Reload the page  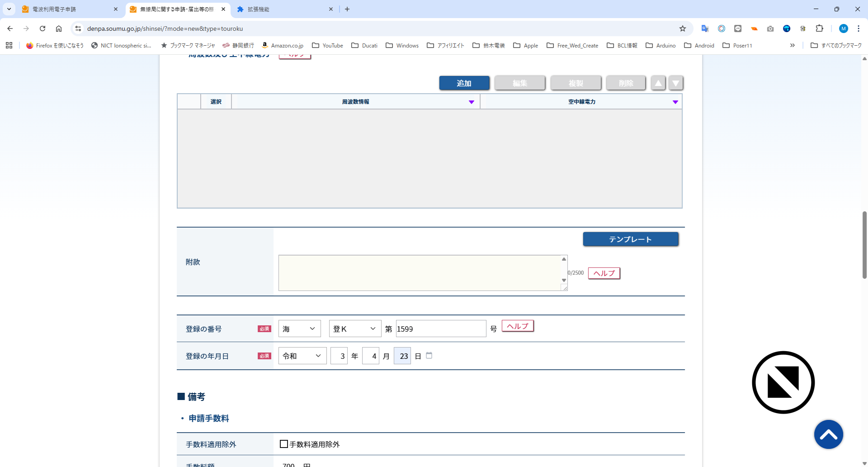[42, 29]
